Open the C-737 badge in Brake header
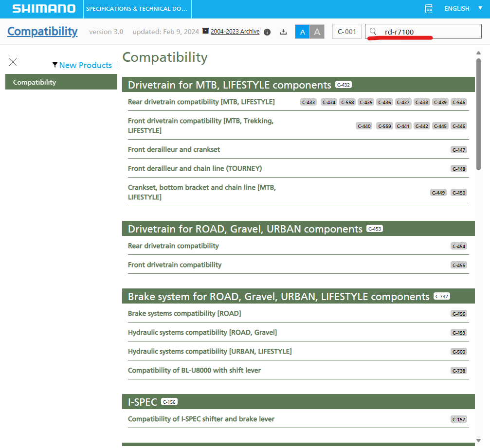The image size is (490, 448). (x=442, y=296)
